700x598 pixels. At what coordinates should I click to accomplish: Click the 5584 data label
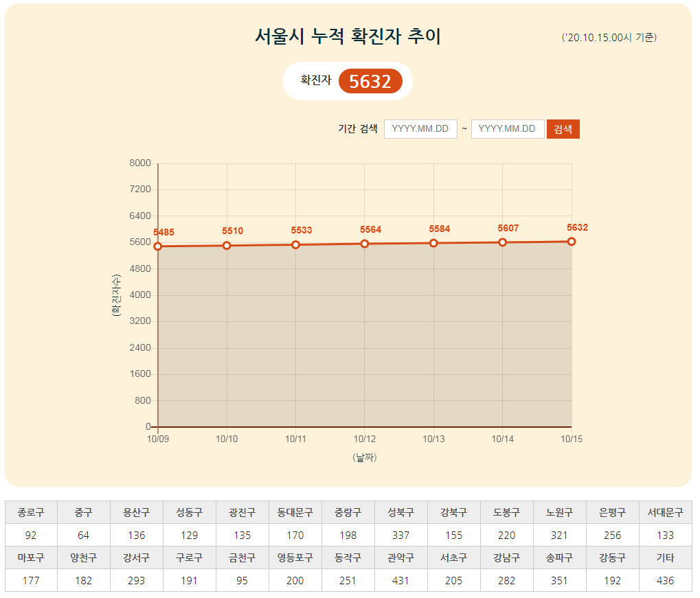click(x=440, y=229)
